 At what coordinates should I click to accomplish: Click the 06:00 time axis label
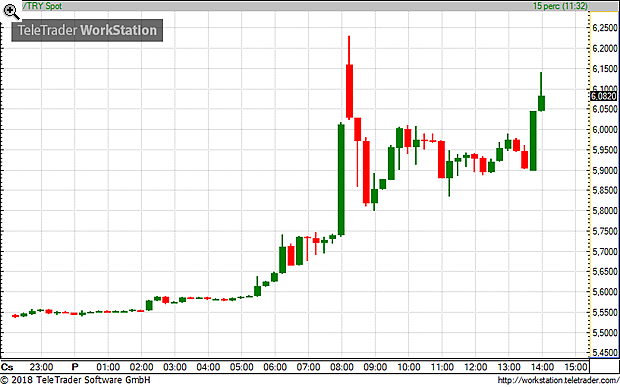click(275, 366)
